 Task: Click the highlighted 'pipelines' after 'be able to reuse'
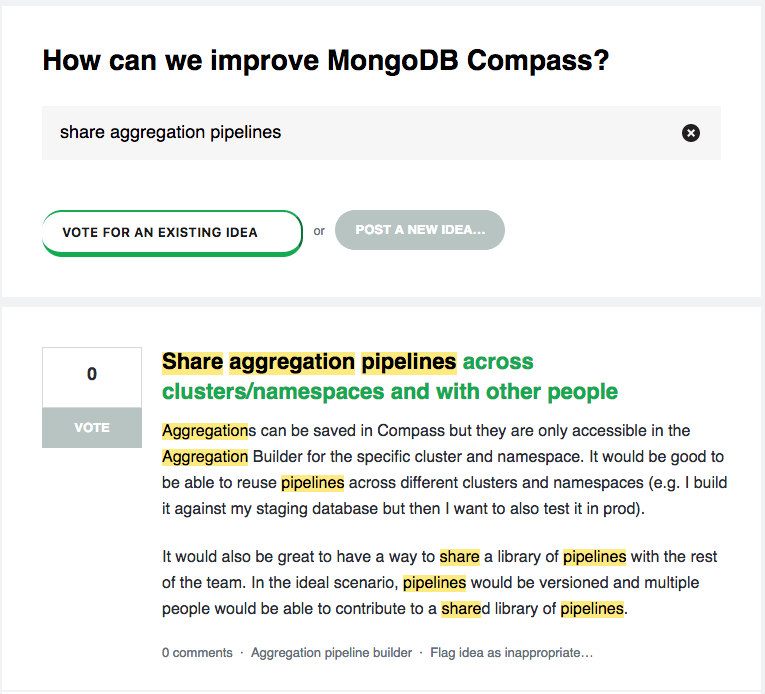click(313, 483)
